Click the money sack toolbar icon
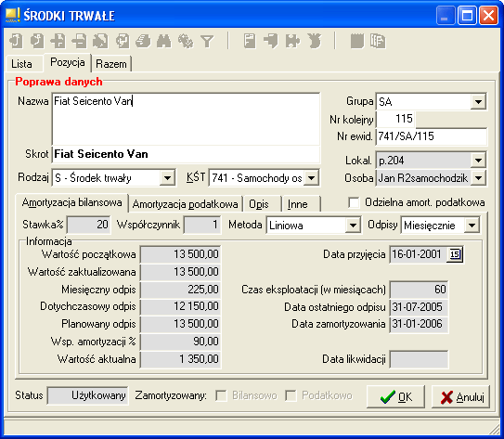Screen dimensions: 504x439 pyautogui.click(x=314, y=41)
